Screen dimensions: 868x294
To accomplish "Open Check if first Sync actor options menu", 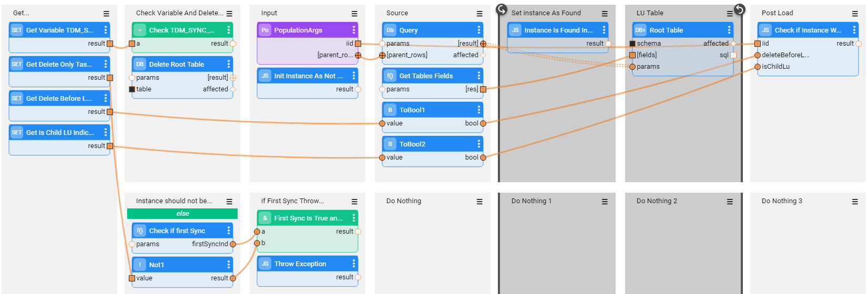I will [x=228, y=230].
